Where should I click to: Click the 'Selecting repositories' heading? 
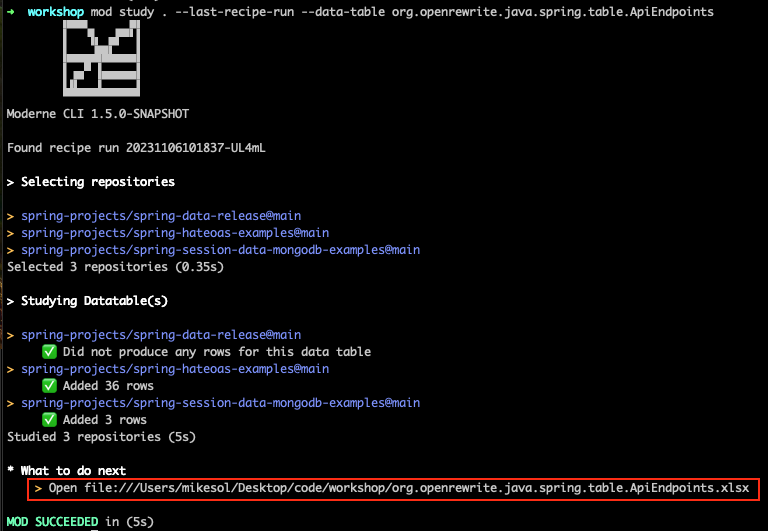97,182
